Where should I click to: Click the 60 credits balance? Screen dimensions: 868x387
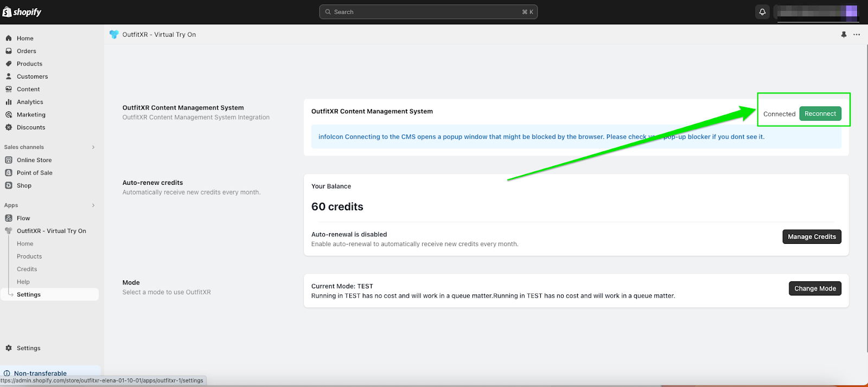[337, 207]
